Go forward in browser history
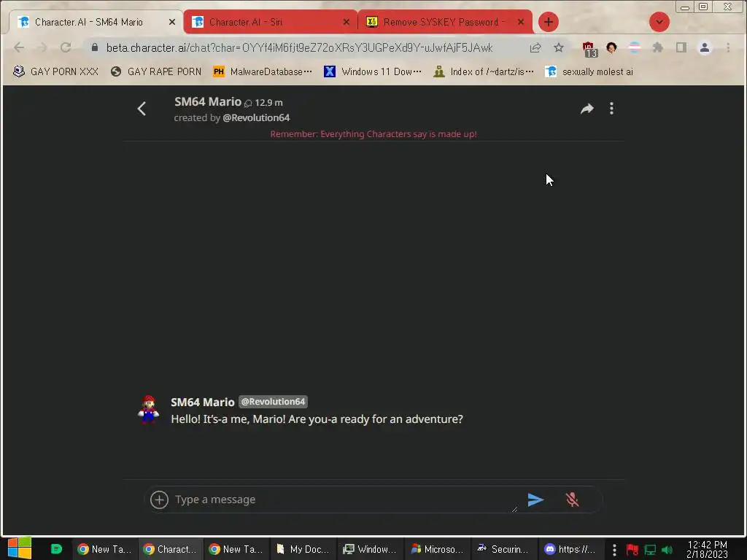The width and height of the screenshot is (747, 560). [42, 47]
